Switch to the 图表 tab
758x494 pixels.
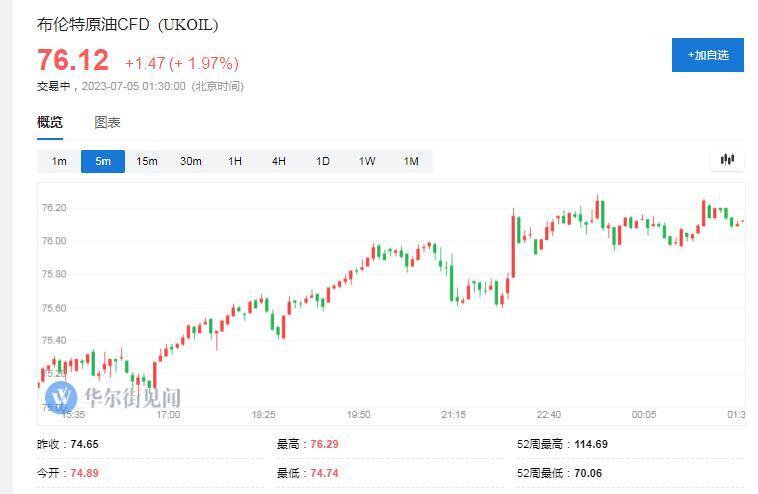pyautogui.click(x=107, y=122)
